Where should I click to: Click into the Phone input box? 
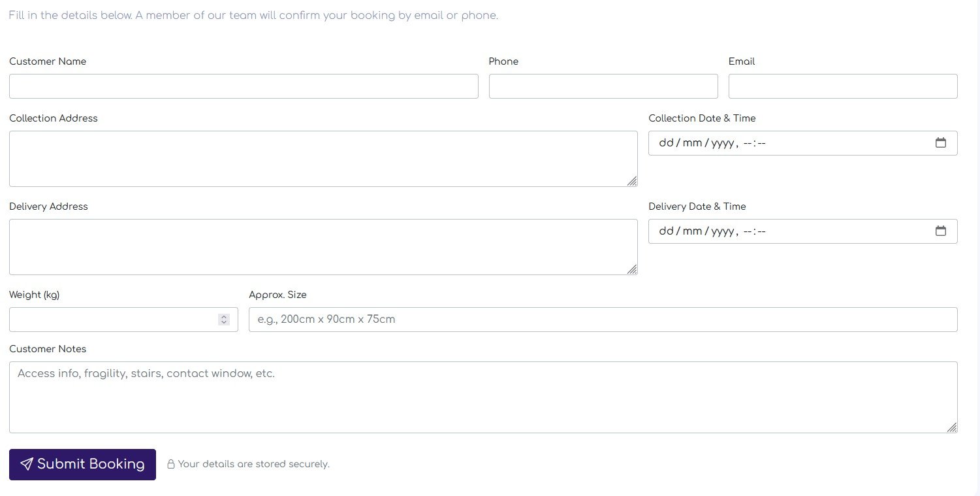[x=603, y=86]
